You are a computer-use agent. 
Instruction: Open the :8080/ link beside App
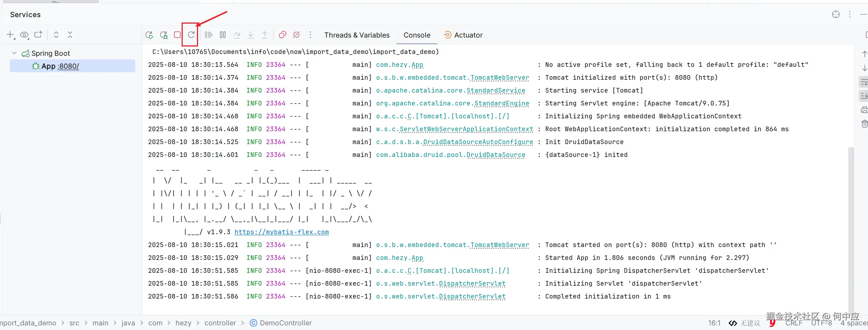click(68, 66)
